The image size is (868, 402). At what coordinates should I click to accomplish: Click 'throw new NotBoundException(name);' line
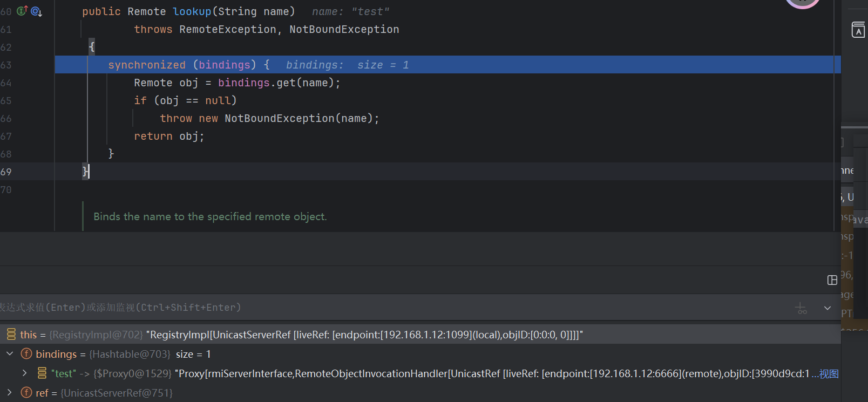pyautogui.click(x=270, y=118)
